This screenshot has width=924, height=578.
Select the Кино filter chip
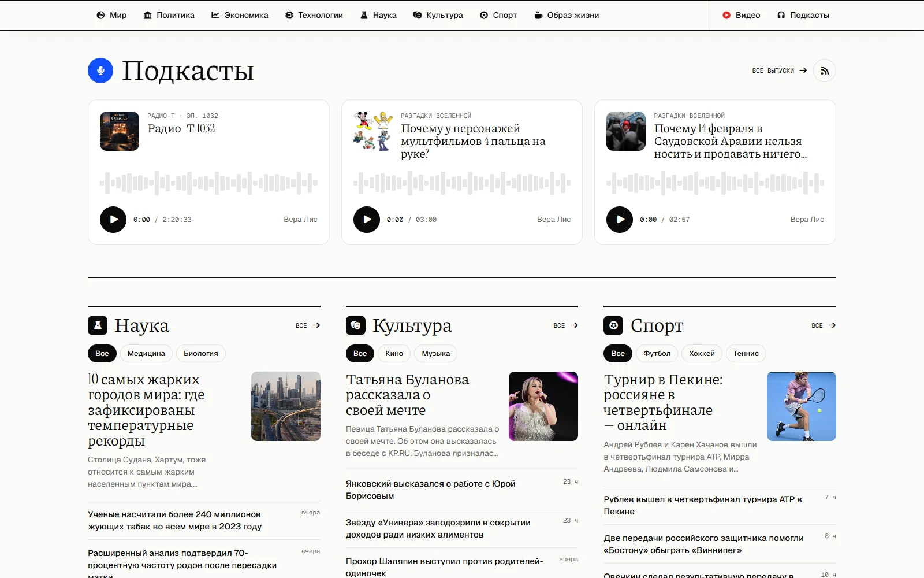[x=394, y=354]
